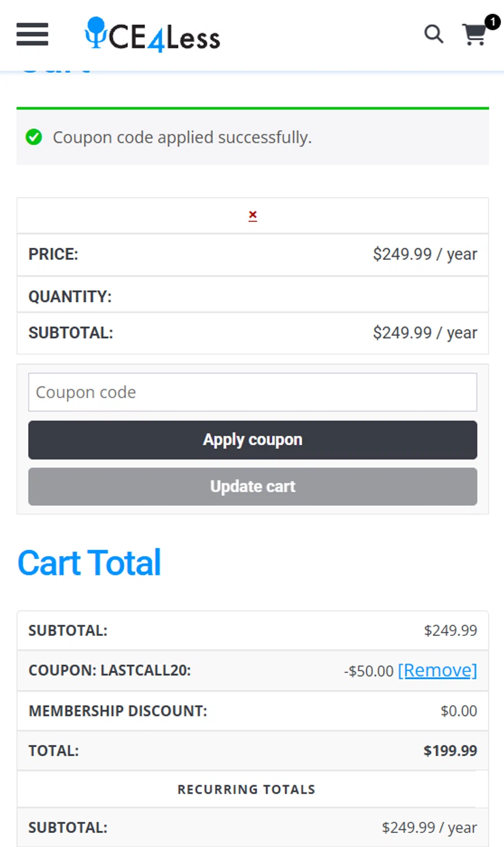This screenshot has height=847, width=504.
Task: Click the cart item count badge
Action: (x=492, y=22)
